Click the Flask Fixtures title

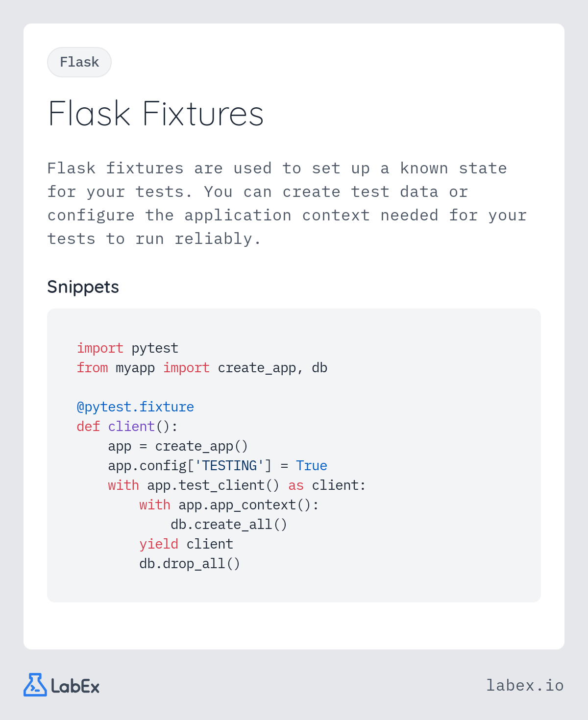[156, 114]
